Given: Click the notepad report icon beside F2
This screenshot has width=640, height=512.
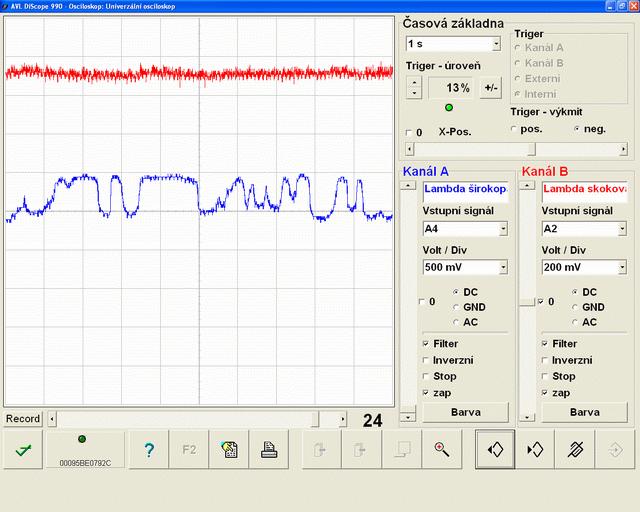Looking at the screenshot, I should (229, 450).
